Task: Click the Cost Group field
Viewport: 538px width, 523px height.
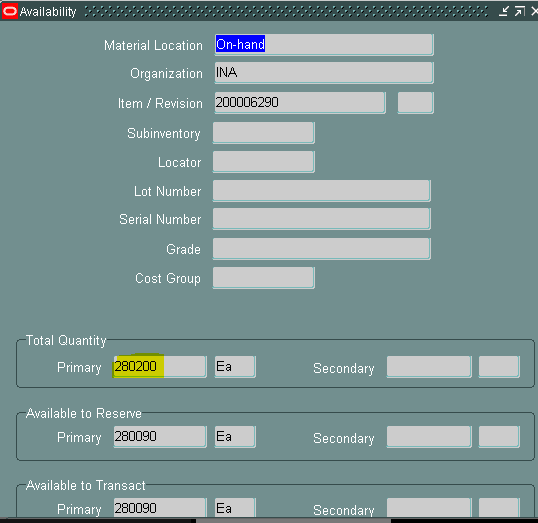Action: click(264, 278)
